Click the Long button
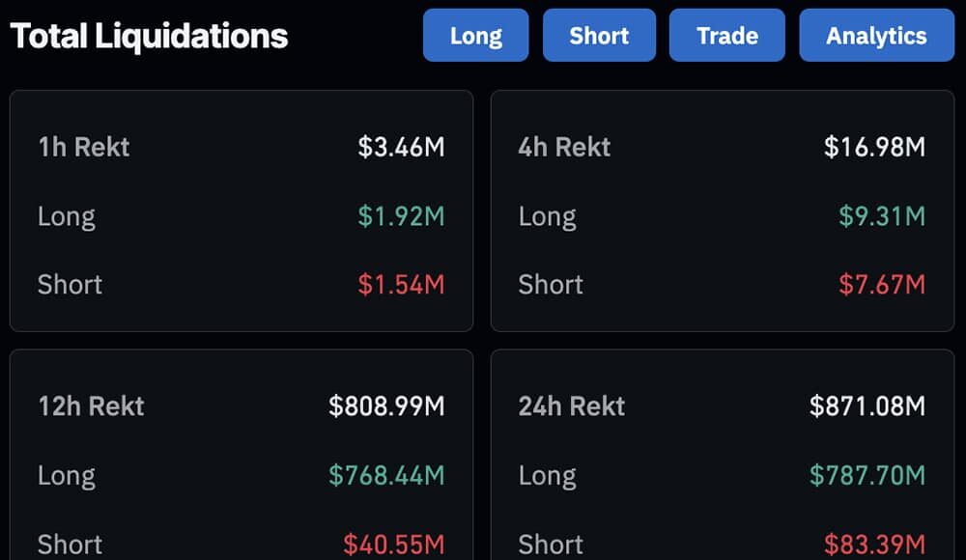This screenshot has width=966, height=560. pyautogui.click(x=475, y=36)
